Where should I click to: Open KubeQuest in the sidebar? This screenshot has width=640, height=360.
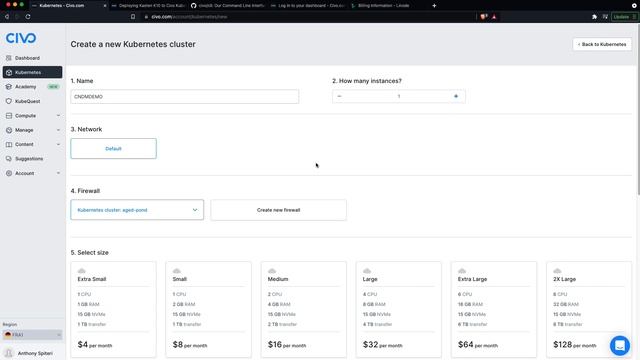coord(27,101)
